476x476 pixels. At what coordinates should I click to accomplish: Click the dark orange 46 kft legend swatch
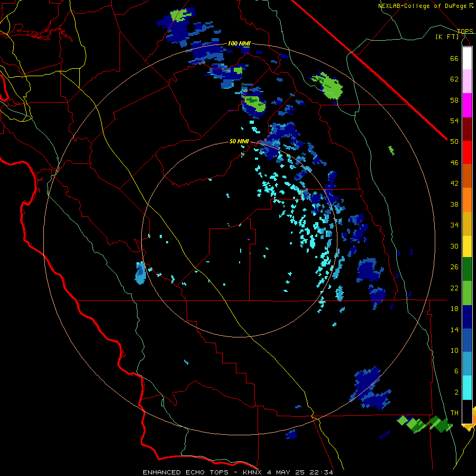pos(467,176)
